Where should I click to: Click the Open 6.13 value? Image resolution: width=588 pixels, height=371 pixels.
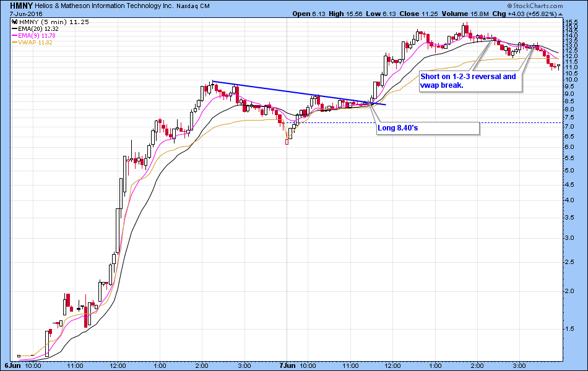coord(308,14)
